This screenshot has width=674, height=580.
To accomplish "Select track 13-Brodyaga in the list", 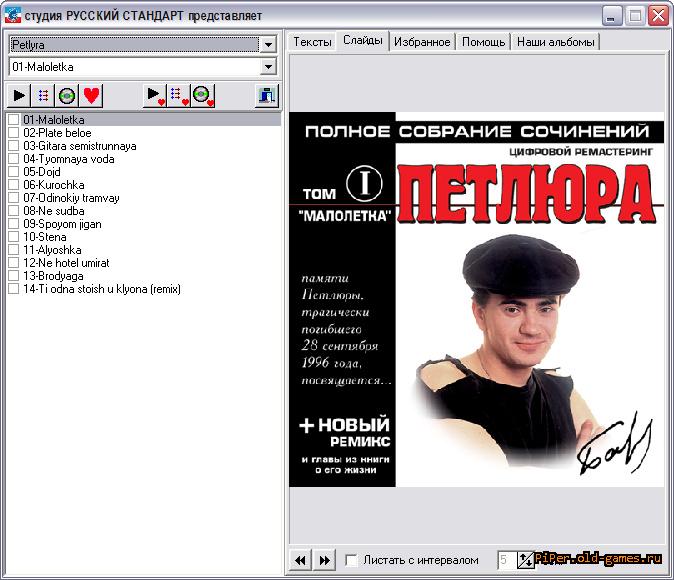I will point(53,276).
